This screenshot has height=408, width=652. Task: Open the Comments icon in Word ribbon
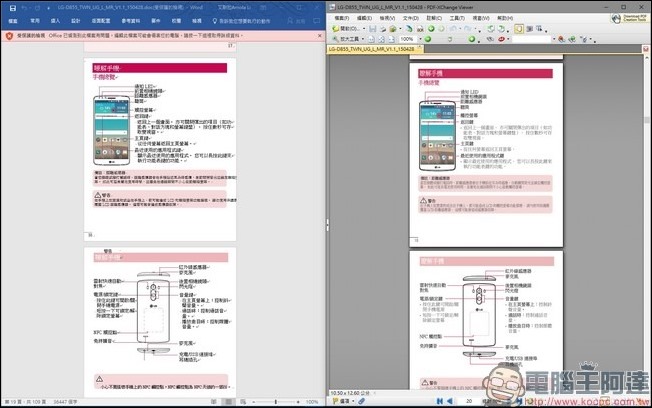(317, 21)
